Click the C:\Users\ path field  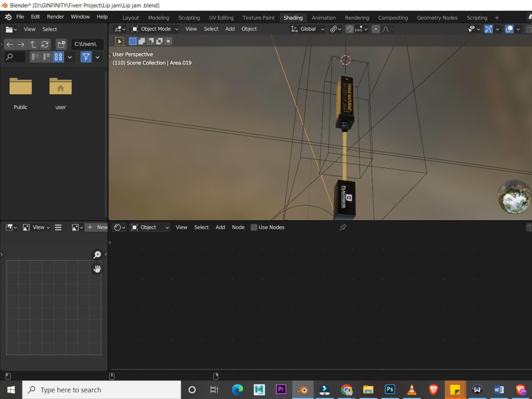click(x=87, y=44)
